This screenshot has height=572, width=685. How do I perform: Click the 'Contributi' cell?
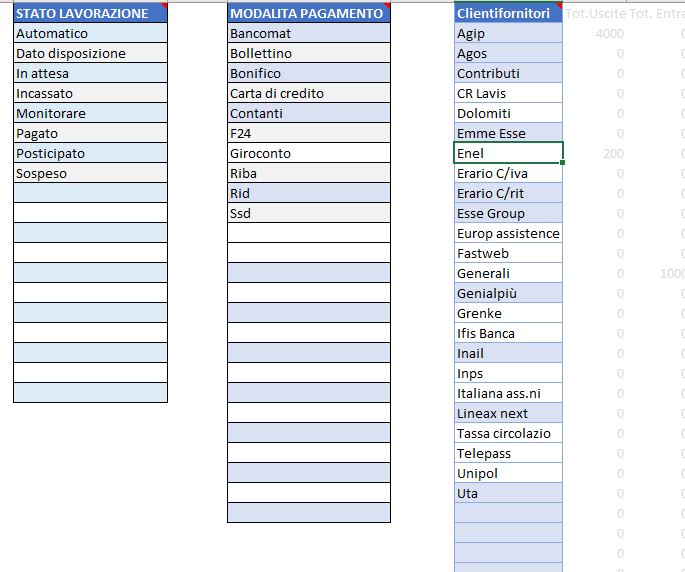coord(509,73)
